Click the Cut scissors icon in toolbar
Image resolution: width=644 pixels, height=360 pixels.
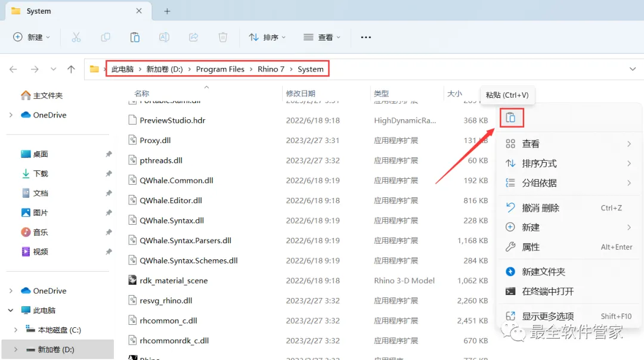76,38
